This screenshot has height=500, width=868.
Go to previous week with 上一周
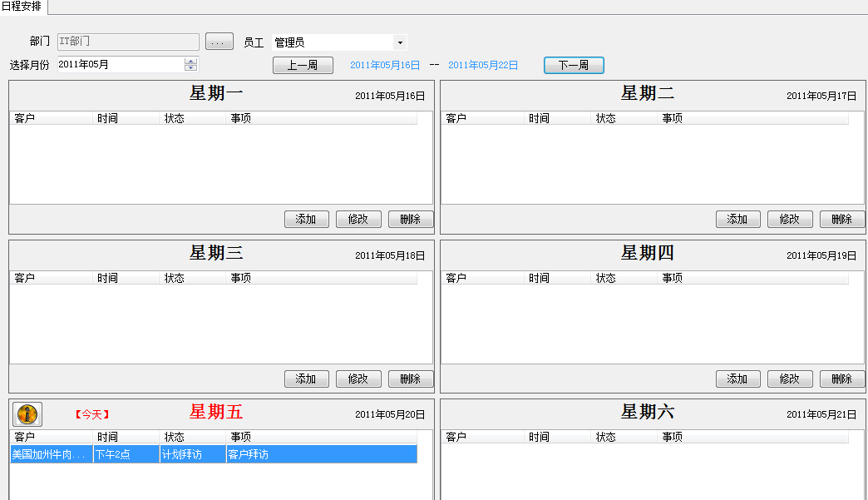point(303,66)
